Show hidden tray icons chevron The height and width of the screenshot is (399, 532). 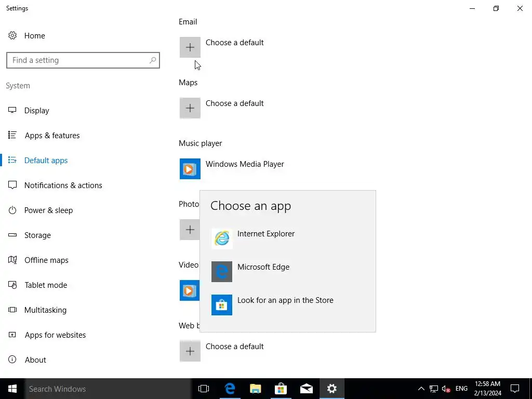[421, 389]
